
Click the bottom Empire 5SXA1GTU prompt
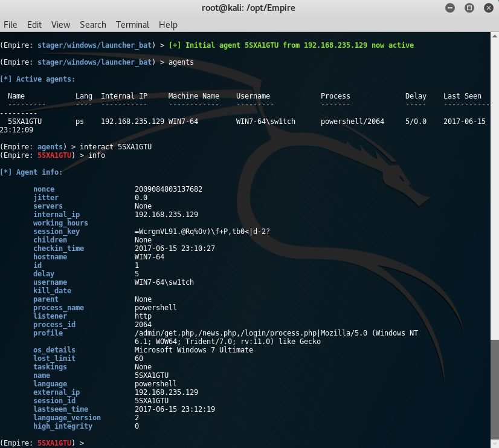[x=42, y=443]
